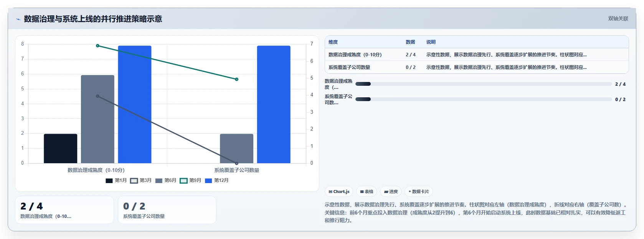
Task: Select the 表格 chip
Action: (x=367, y=192)
